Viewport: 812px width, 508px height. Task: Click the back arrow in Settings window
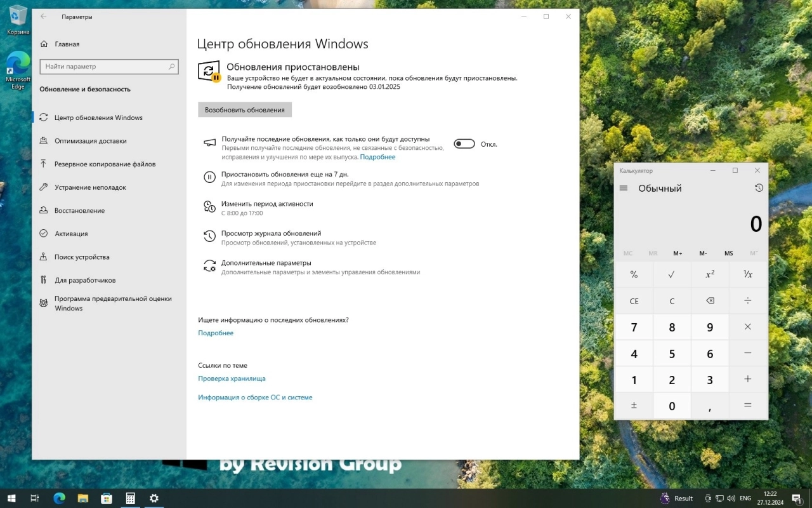click(x=44, y=17)
